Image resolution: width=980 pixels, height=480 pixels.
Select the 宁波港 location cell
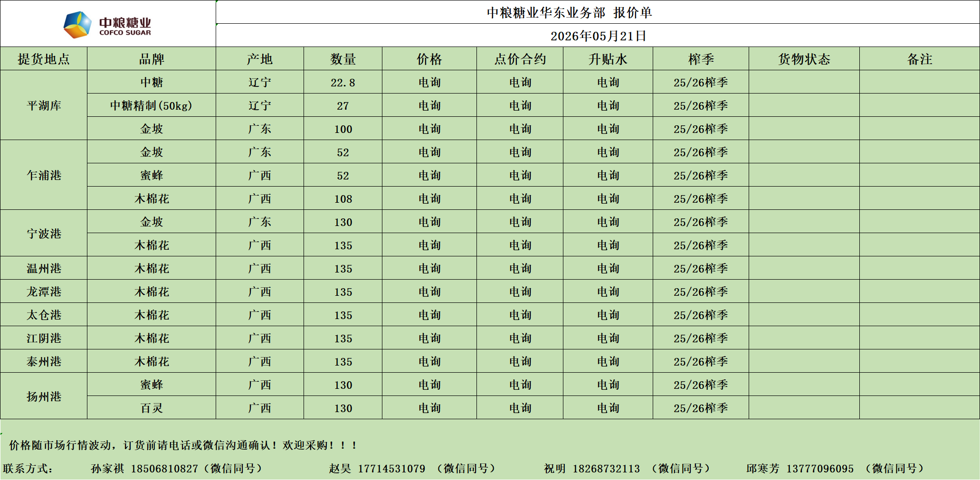click(44, 234)
